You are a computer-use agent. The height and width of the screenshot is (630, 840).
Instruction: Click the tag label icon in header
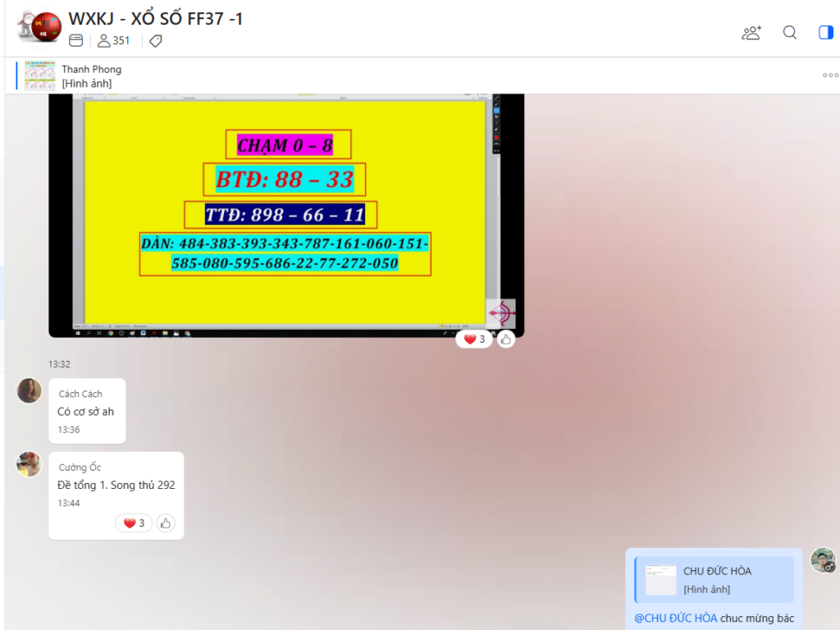155,40
